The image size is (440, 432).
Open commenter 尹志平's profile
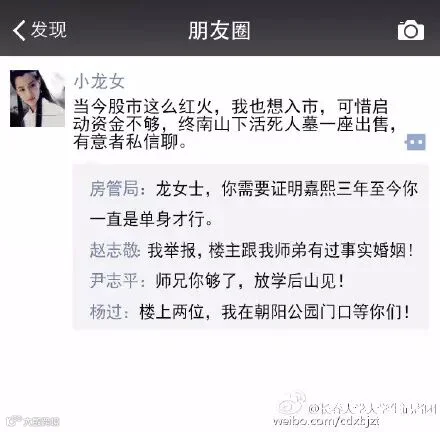coord(114,280)
